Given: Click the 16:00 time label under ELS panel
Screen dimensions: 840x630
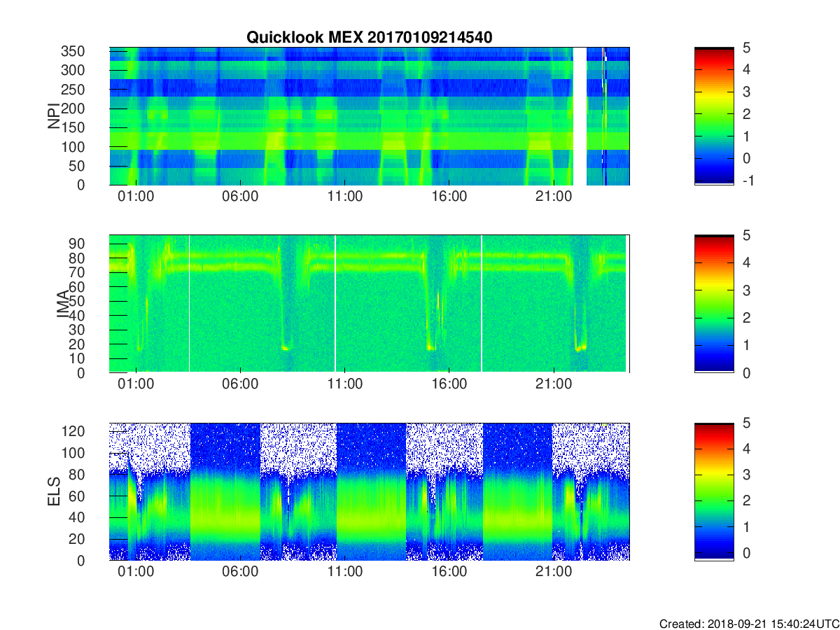Looking at the screenshot, I should [449, 572].
